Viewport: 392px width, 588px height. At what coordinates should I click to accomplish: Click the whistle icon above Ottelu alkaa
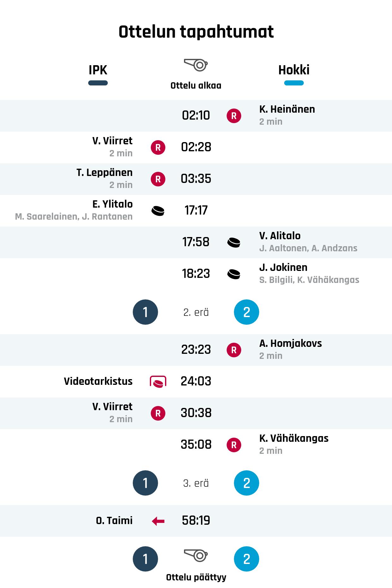pos(196,65)
